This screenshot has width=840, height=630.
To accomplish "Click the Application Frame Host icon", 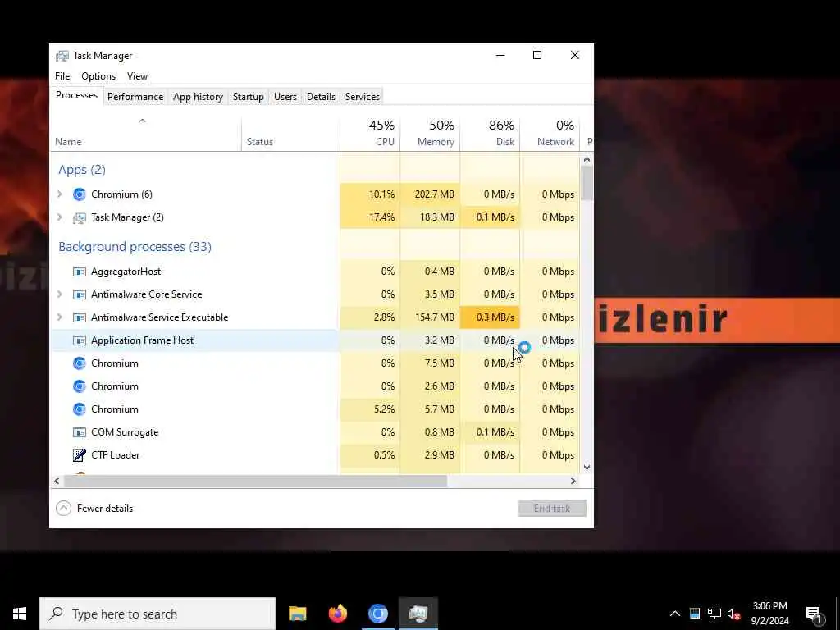I will point(80,340).
